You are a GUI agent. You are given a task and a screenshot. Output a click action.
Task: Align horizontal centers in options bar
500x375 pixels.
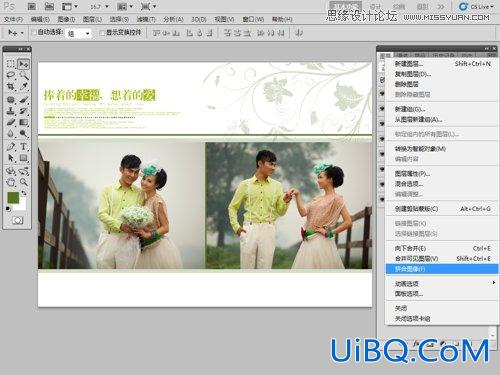click(199, 33)
